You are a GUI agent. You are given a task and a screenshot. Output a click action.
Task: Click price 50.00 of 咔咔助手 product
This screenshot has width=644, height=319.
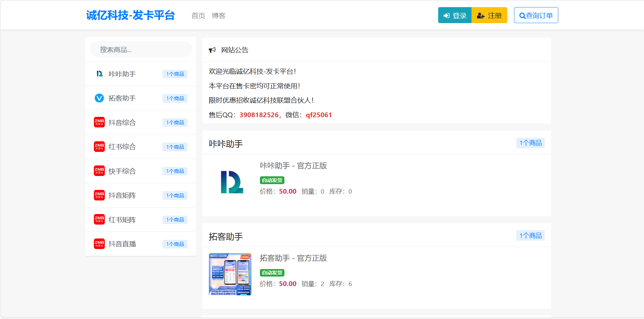[288, 191]
